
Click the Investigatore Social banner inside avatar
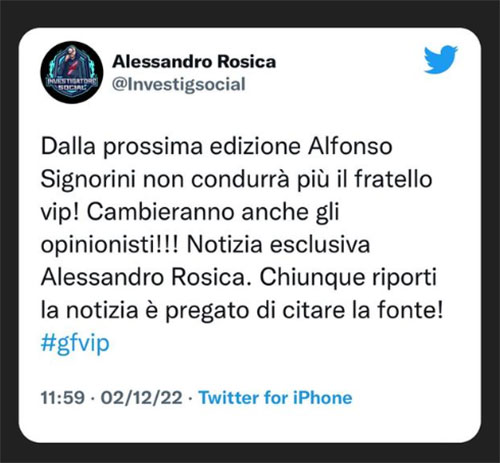click(72, 83)
